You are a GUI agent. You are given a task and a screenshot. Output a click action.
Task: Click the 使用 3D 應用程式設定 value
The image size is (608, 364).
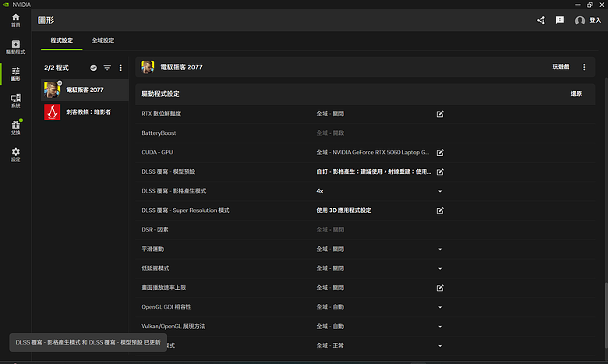(x=344, y=210)
